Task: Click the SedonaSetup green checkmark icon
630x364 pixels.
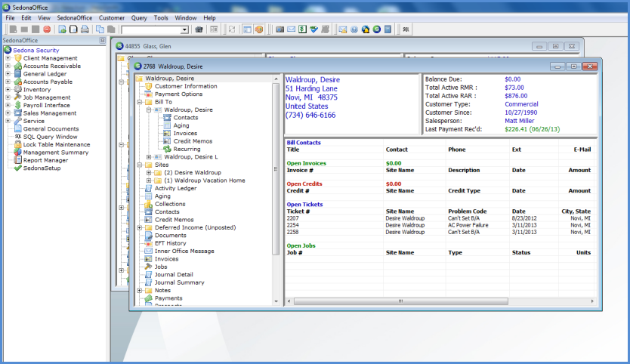Action: [x=17, y=168]
